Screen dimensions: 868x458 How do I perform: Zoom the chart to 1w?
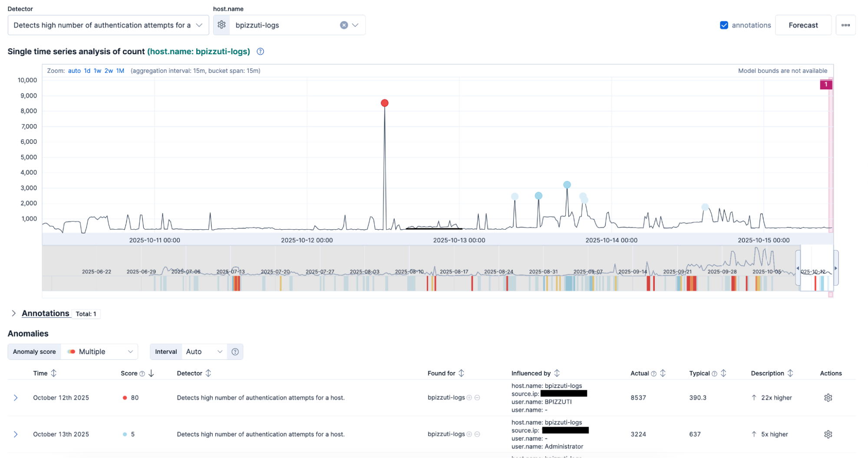pos(97,70)
